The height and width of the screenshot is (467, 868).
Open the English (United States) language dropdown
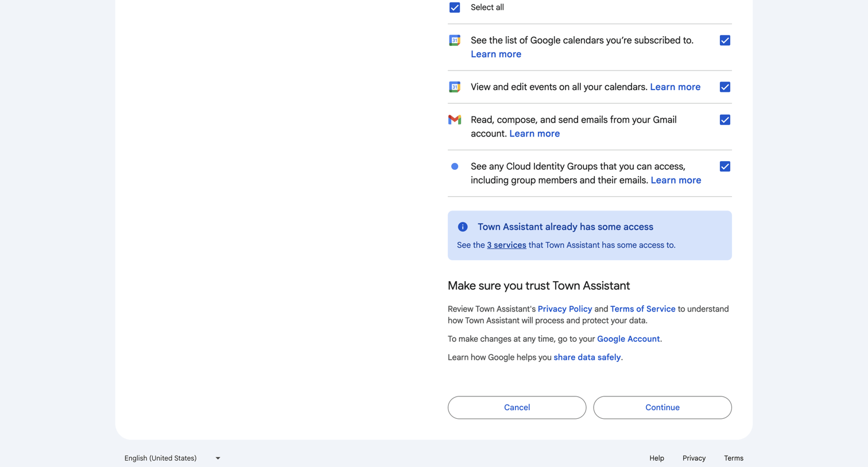(172, 458)
